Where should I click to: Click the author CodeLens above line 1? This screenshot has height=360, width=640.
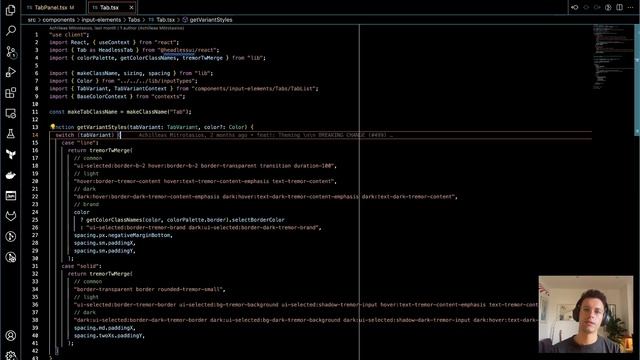click(x=117, y=28)
